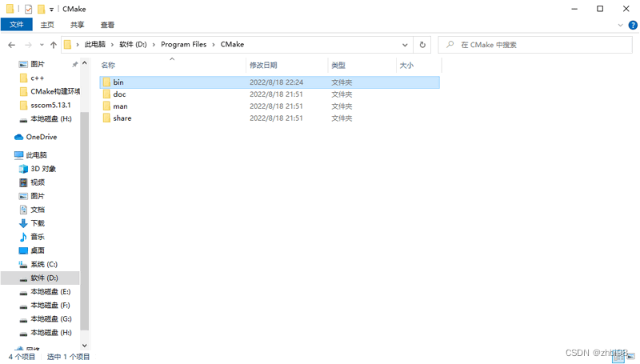Open the sscom5.13.1 quick access folder
Viewport: 640px width, 364px height.
(50, 106)
